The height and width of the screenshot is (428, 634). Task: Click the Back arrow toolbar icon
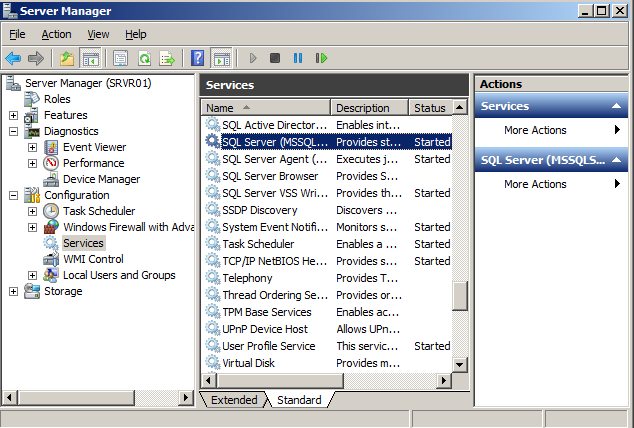pos(13,59)
